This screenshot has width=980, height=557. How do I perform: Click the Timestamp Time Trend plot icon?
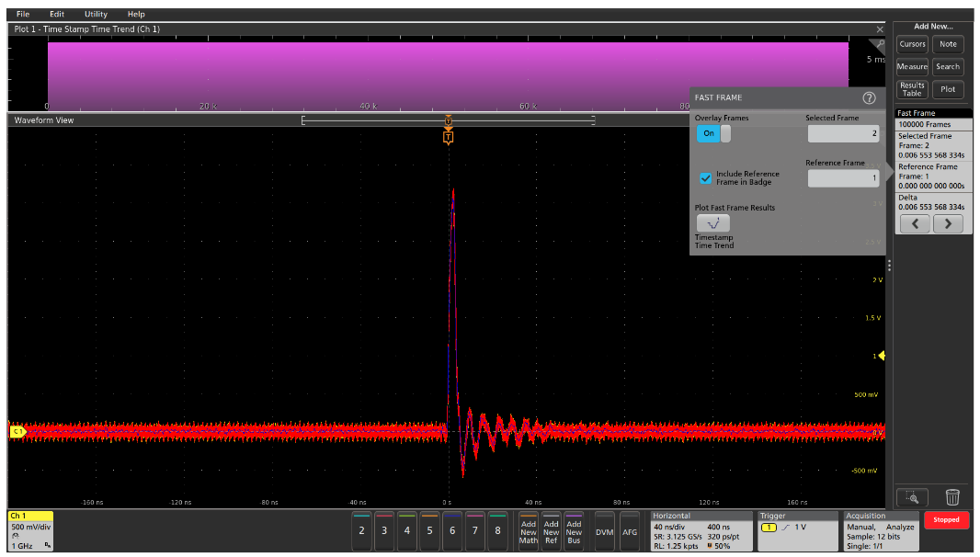point(712,222)
